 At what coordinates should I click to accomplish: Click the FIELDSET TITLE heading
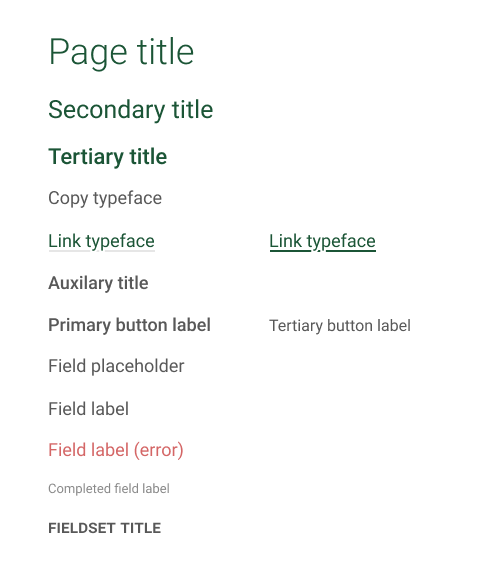coord(105,528)
